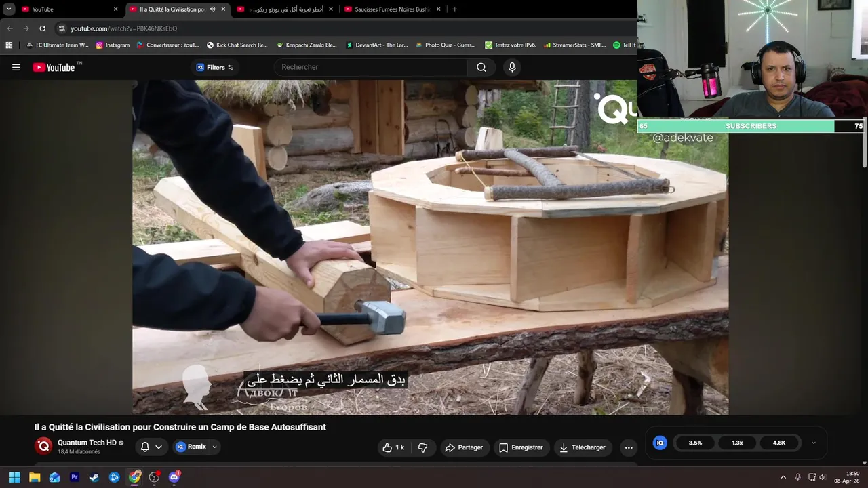
Task: Click the youtube.com address bar URL
Action: pos(124,28)
